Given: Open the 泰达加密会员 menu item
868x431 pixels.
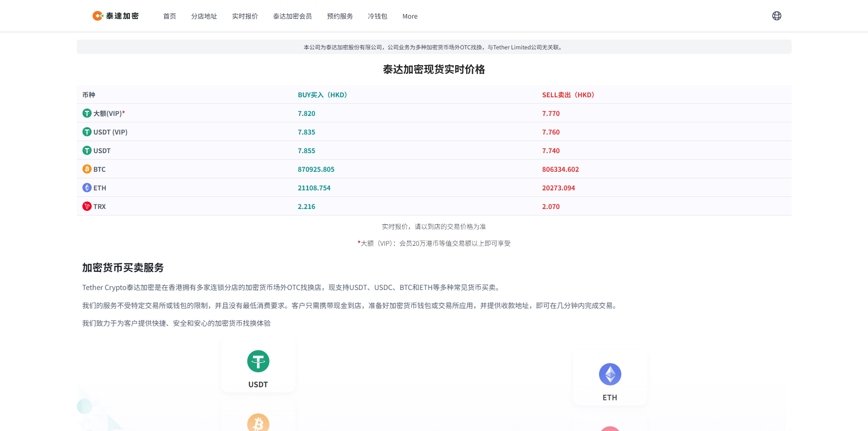Looking at the screenshot, I should [x=292, y=16].
